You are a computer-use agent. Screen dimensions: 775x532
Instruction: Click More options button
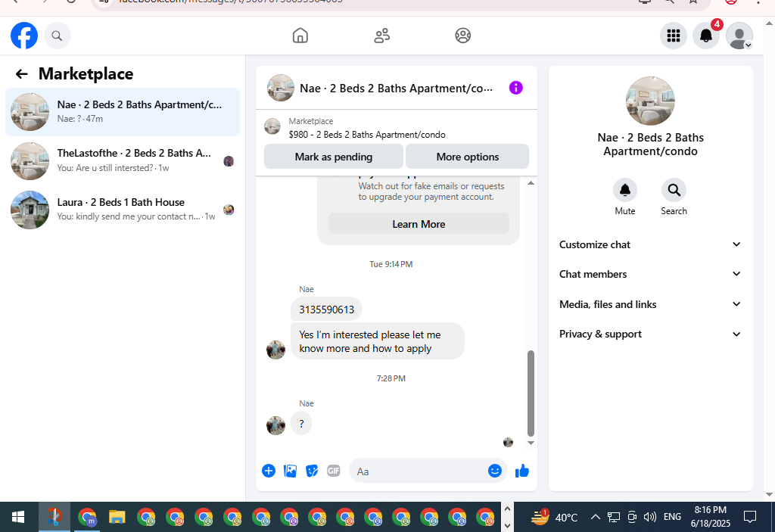pyautogui.click(x=467, y=157)
